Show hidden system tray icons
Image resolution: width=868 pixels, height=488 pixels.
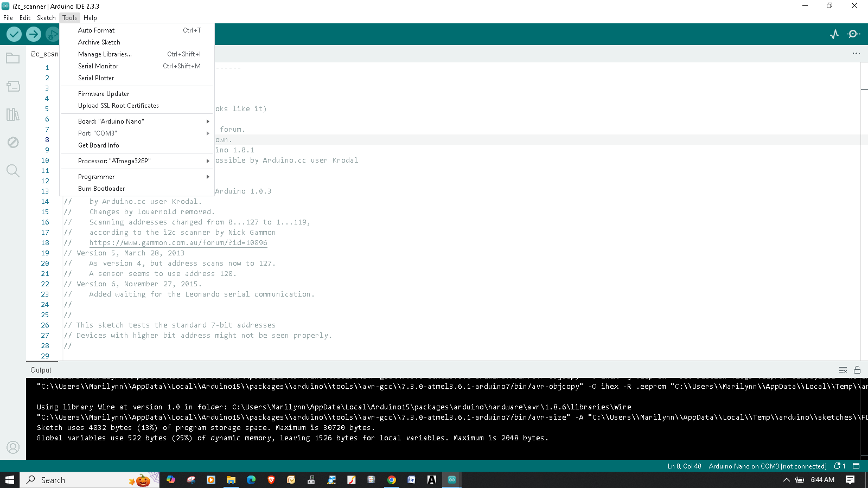click(786, 480)
